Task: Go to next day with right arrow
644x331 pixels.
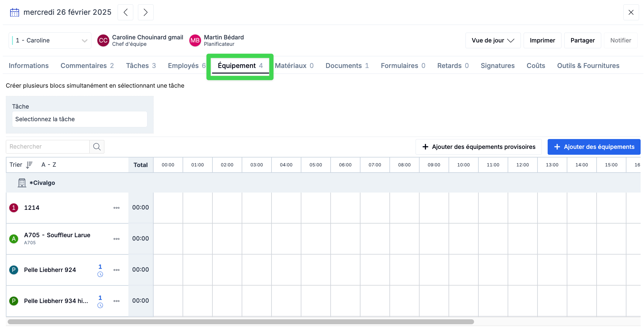Action: coord(146,12)
